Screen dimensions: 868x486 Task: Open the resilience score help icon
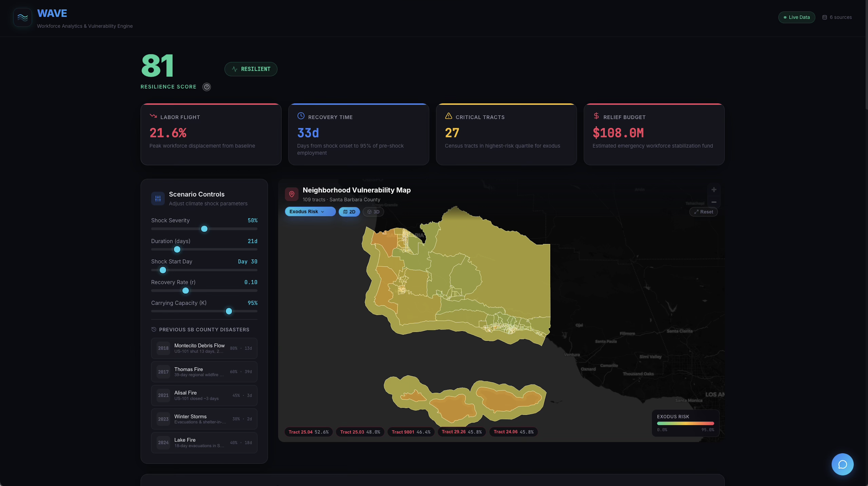tap(206, 87)
